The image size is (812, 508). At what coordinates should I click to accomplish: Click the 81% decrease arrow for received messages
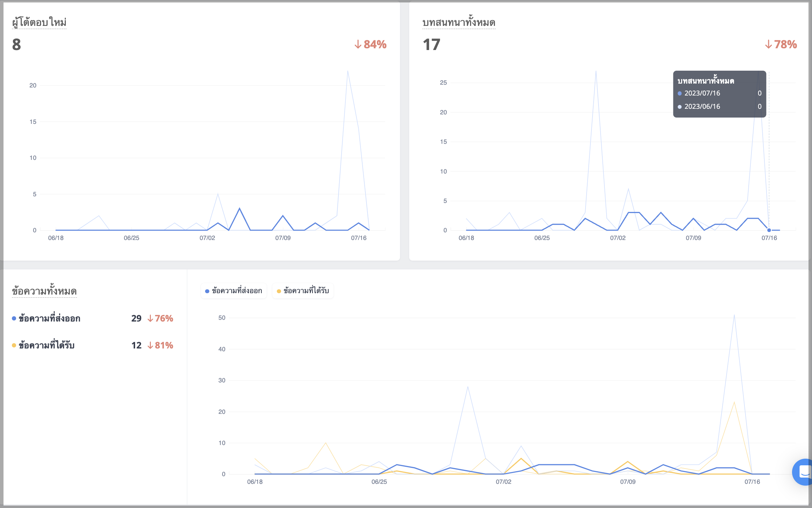[150, 345]
